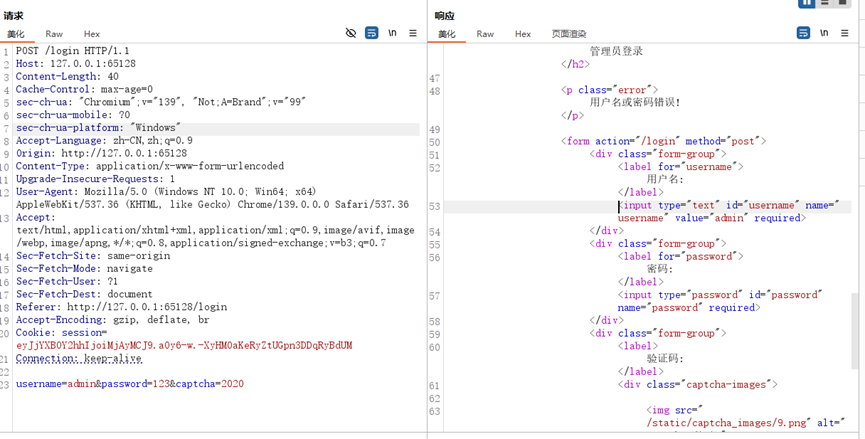Toggle line wrap in the request editor

coord(371,33)
